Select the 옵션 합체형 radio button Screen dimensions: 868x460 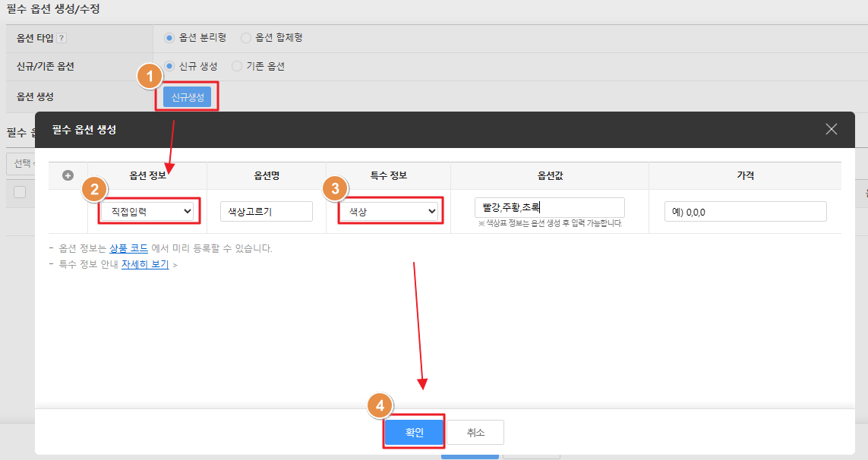click(246, 38)
